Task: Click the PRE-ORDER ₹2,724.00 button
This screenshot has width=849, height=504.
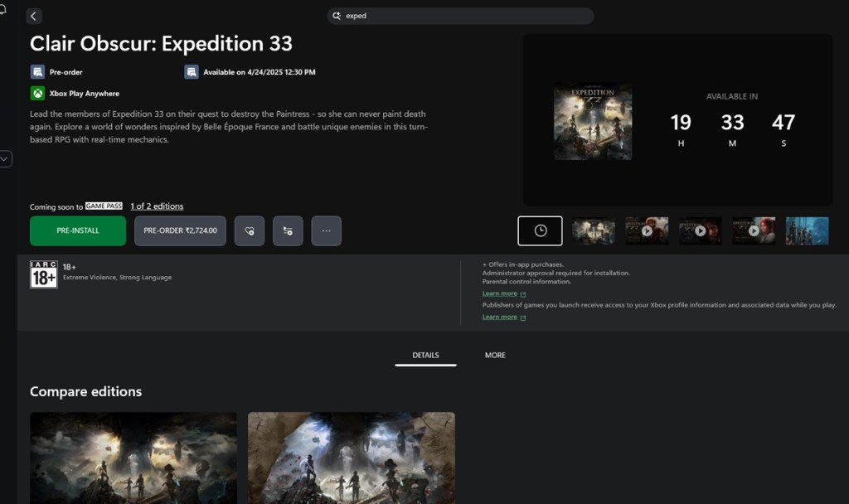Action: [180, 231]
